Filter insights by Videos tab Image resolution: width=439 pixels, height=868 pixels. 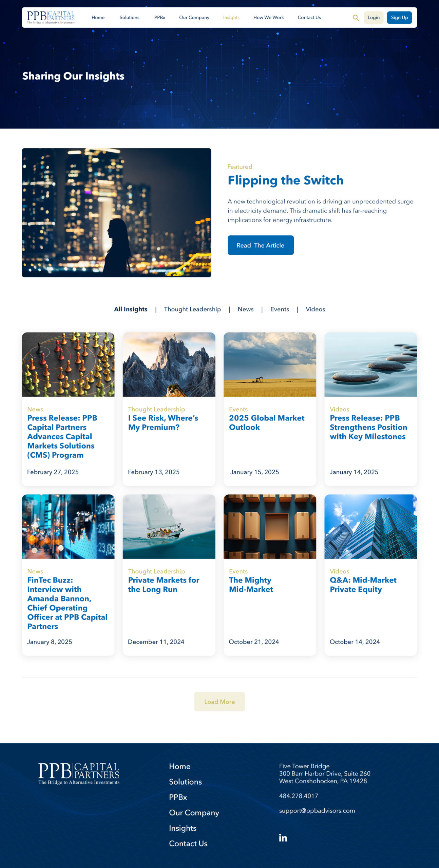315,309
